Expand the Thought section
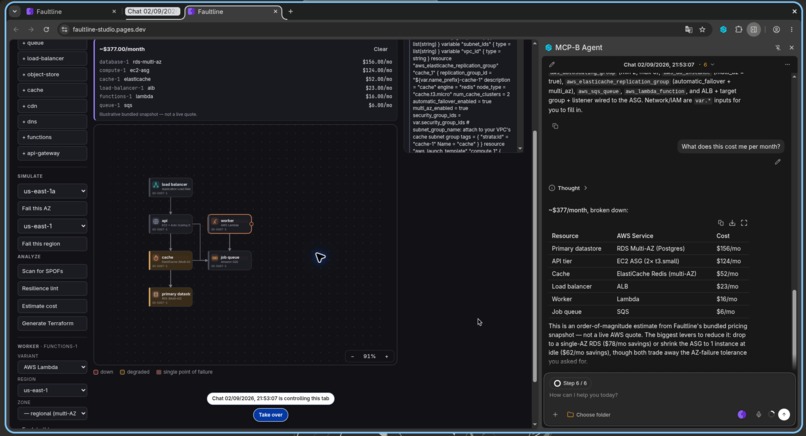 tap(568, 188)
